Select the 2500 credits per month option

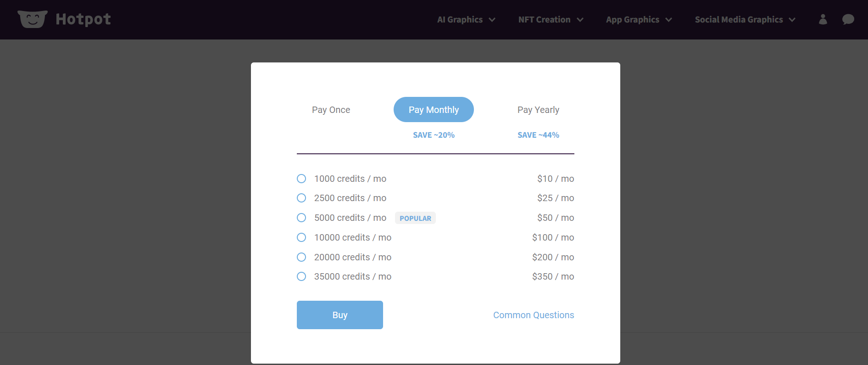click(x=301, y=198)
